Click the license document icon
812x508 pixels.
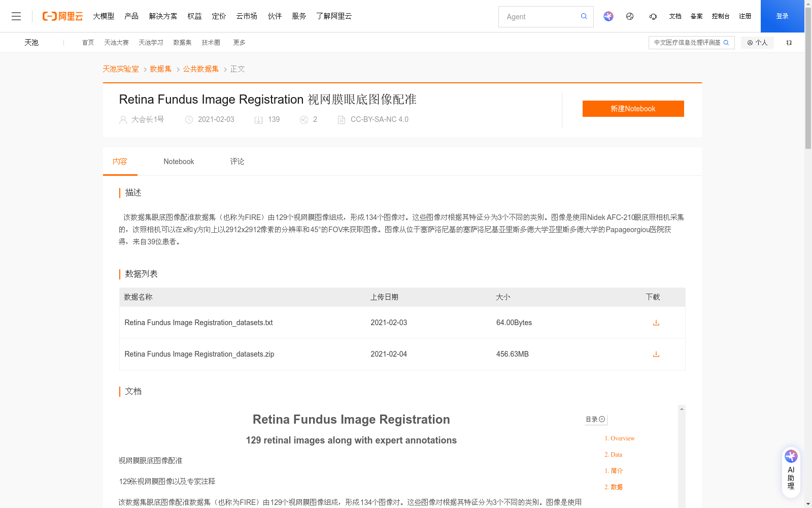pyautogui.click(x=342, y=120)
